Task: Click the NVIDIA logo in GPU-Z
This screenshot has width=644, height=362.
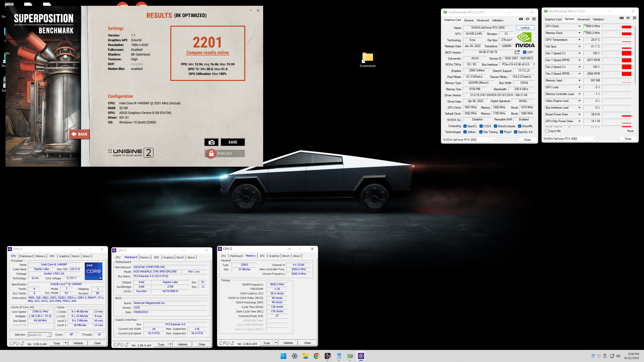Action: point(525,40)
